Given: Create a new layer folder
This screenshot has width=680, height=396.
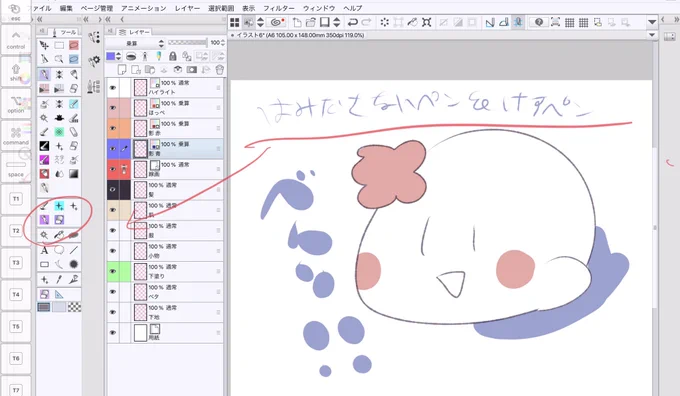Looking at the screenshot, I should pyautogui.click(x=150, y=69).
